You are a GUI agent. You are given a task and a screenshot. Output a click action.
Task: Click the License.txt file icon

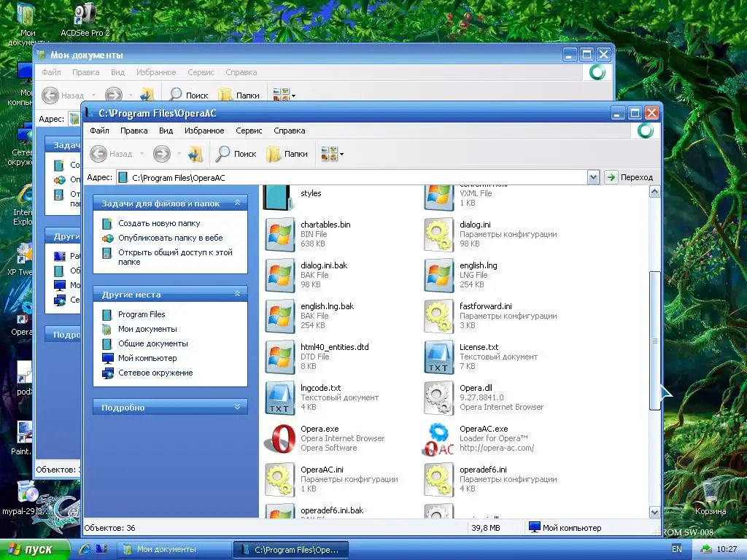coord(438,357)
